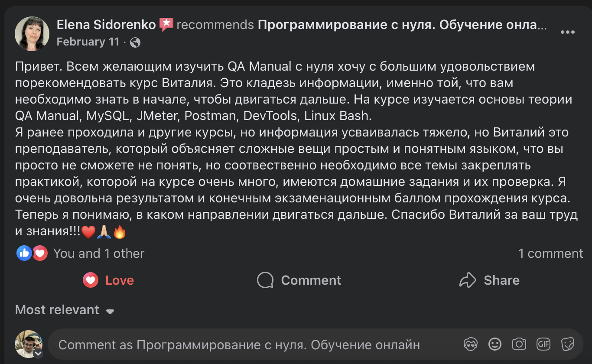Click the camera icon to attach a photo
The width and height of the screenshot is (592, 364).
[518, 344]
